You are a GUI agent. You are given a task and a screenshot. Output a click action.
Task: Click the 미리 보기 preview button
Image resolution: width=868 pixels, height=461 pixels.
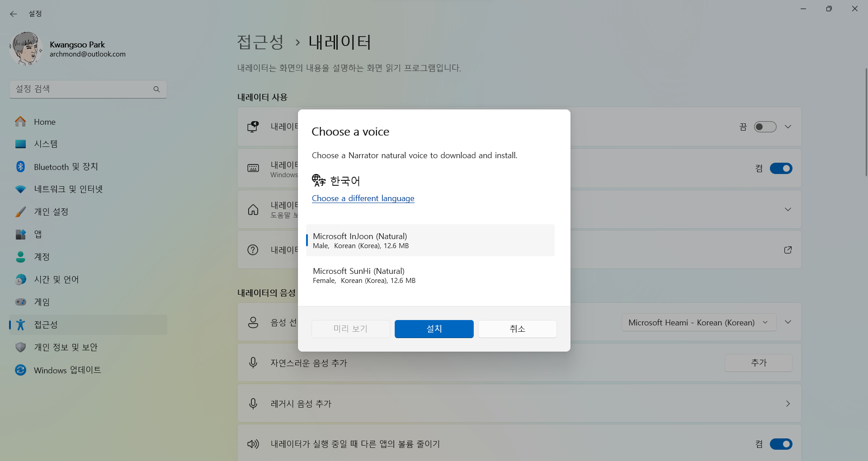[x=351, y=329]
